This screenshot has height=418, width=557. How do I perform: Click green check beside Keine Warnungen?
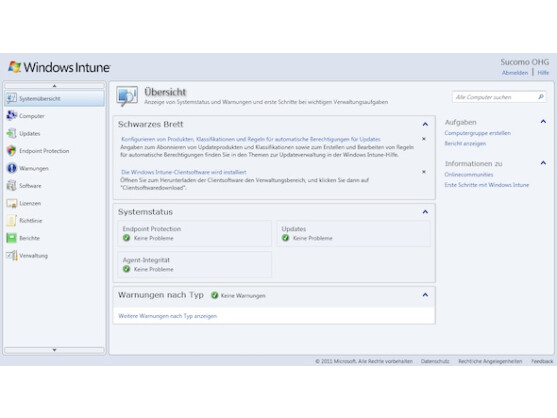pos(215,295)
